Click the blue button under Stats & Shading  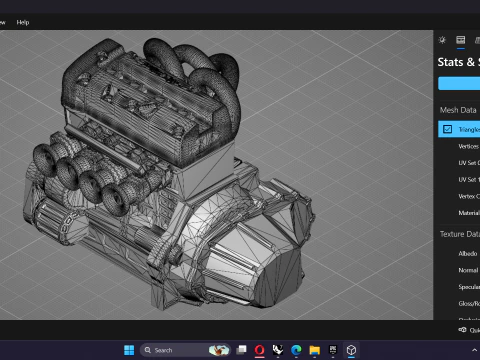[x=459, y=83]
